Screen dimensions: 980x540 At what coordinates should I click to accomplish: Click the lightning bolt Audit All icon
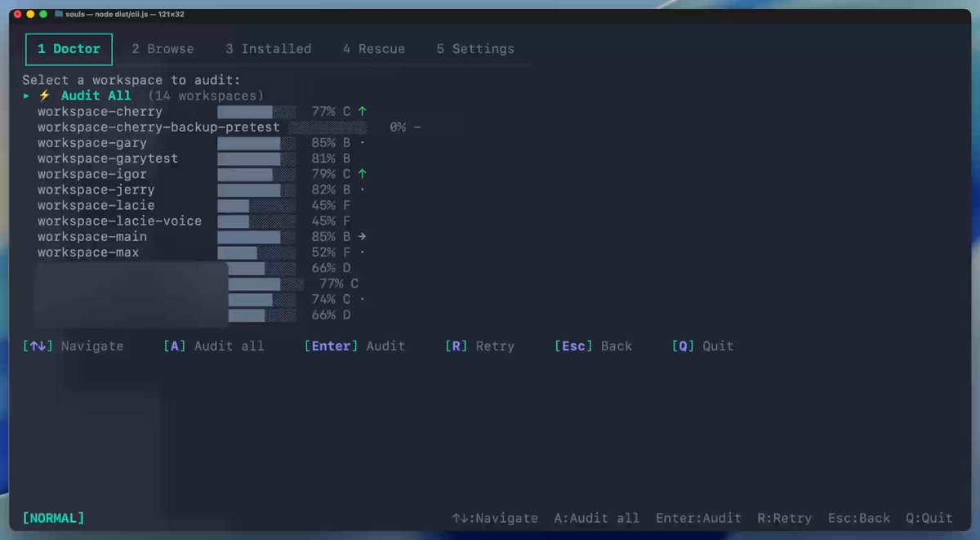point(45,96)
